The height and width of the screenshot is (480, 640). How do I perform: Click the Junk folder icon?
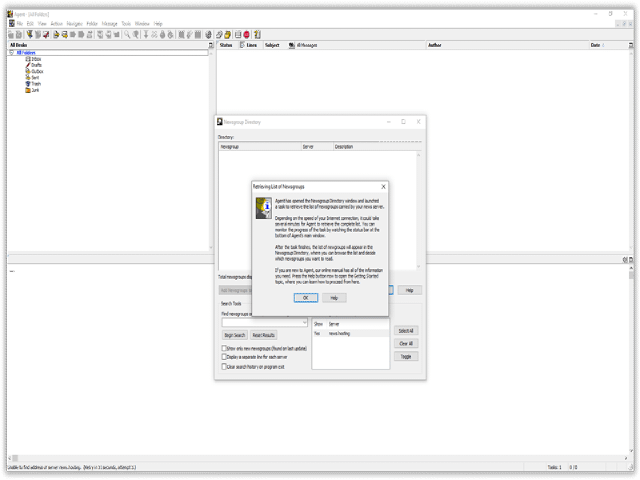pyautogui.click(x=28, y=90)
